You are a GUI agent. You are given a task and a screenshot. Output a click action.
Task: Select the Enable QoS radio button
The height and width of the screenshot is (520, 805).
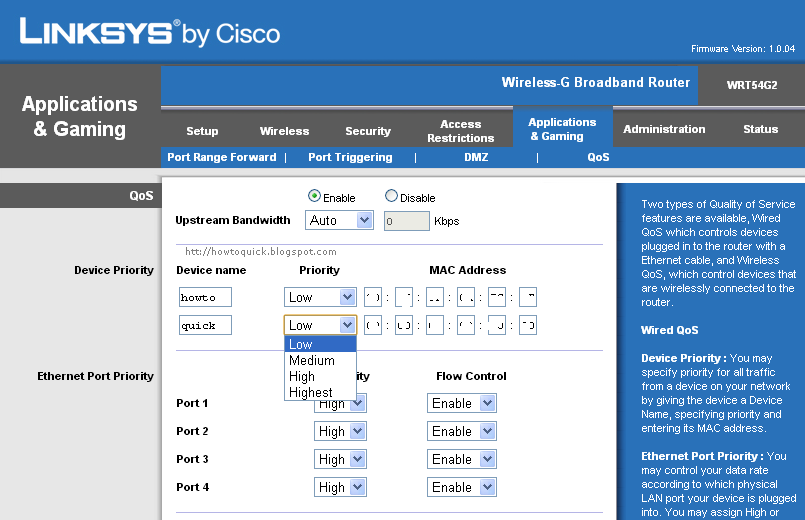(x=314, y=196)
